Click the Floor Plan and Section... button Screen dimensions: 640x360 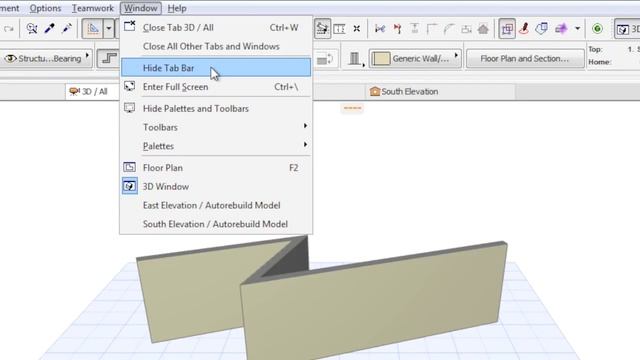pos(525,58)
